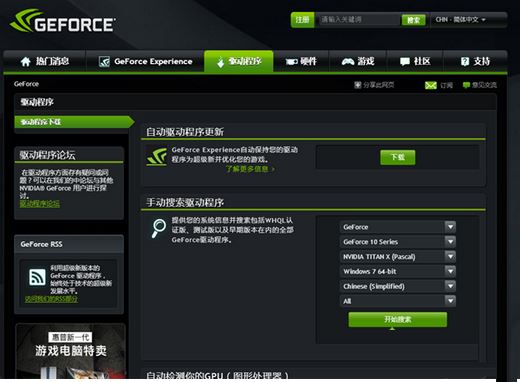Open the Chinese (Simplified) language dropdown

[x=398, y=286]
